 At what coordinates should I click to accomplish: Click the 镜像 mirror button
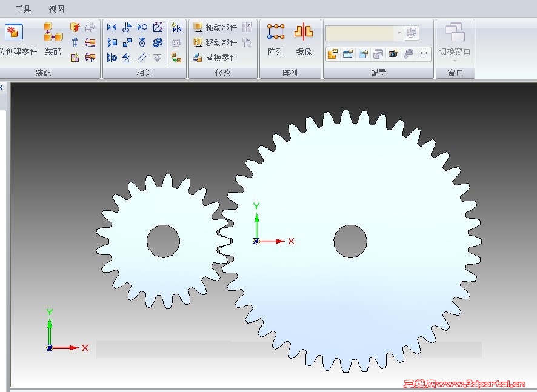[x=304, y=39]
